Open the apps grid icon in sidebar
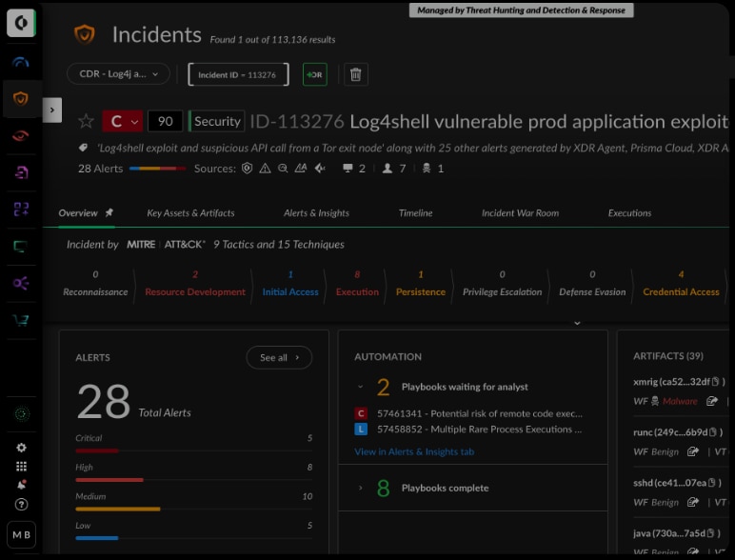This screenshot has height=560, width=735. (21, 467)
